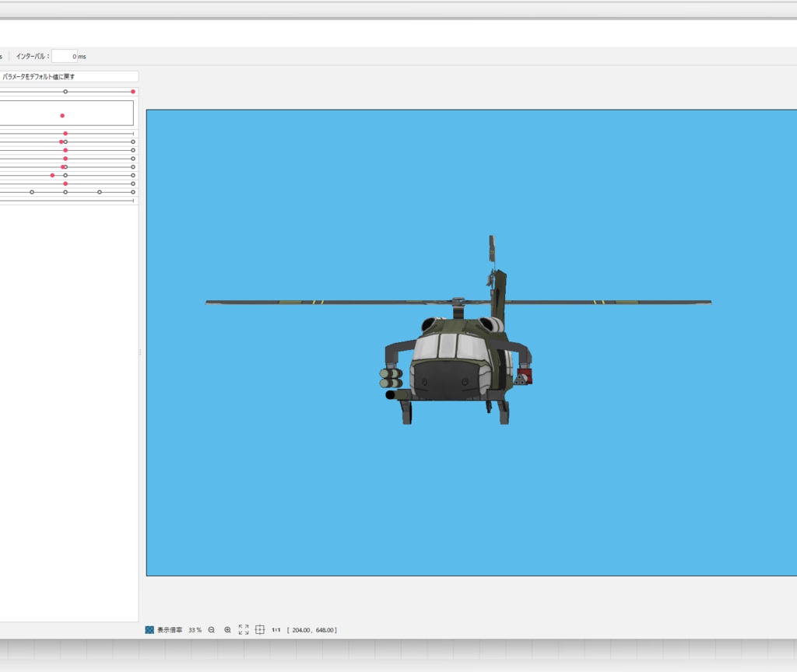Screen dimensions: 797x672
Task: Set view to 1:1 scale
Action: pyautogui.click(x=276, y=630)
